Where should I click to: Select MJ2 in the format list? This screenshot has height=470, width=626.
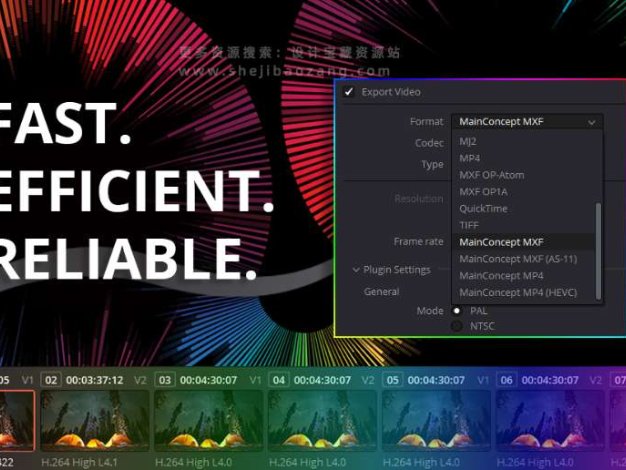(468, 141)
